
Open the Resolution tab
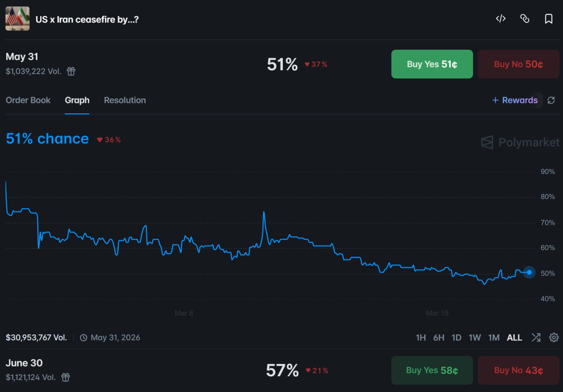click(x=124, y=100)
